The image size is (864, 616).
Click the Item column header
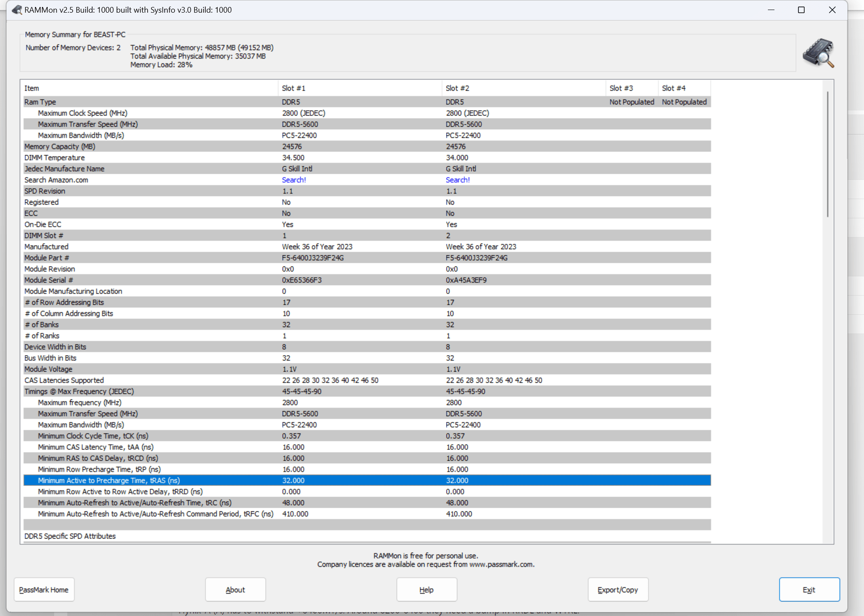pyautogui.click(x=150, y=88)
